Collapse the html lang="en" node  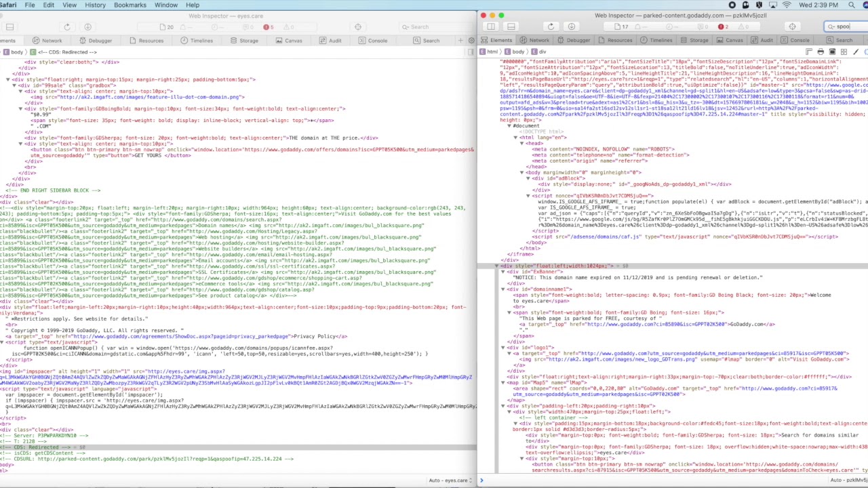pos(515,138)
